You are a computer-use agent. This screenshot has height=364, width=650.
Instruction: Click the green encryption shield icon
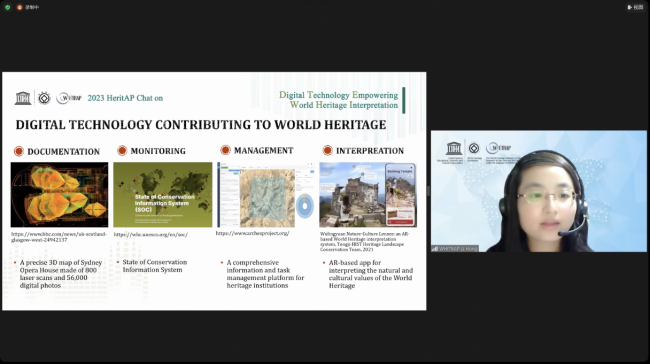click(7, 7)
